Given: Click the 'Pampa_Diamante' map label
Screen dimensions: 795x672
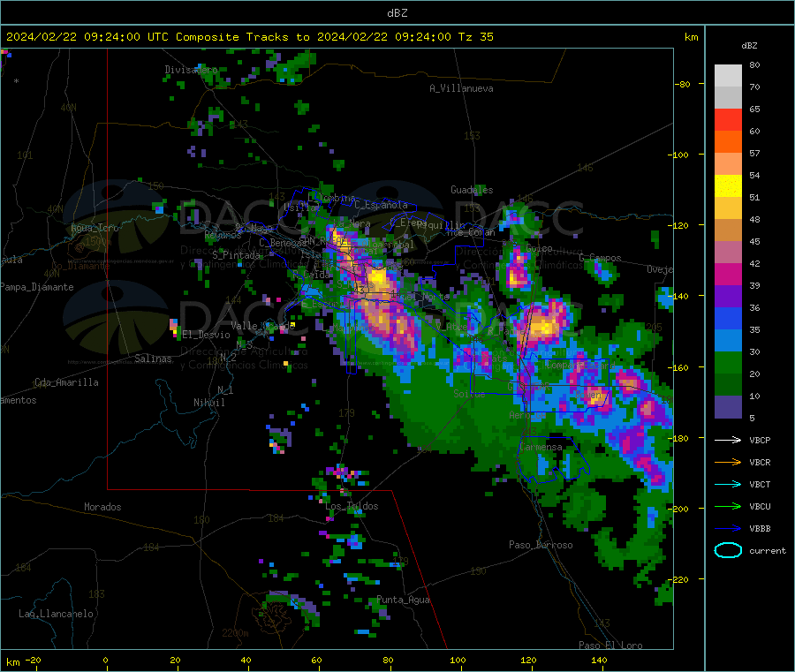Looking at the screenshot, I should (x=36, y=287).
